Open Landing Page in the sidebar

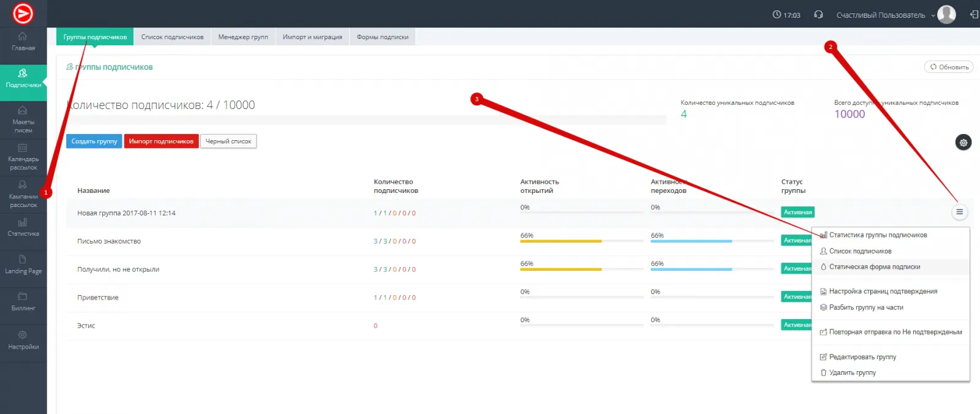pos(23,265)
